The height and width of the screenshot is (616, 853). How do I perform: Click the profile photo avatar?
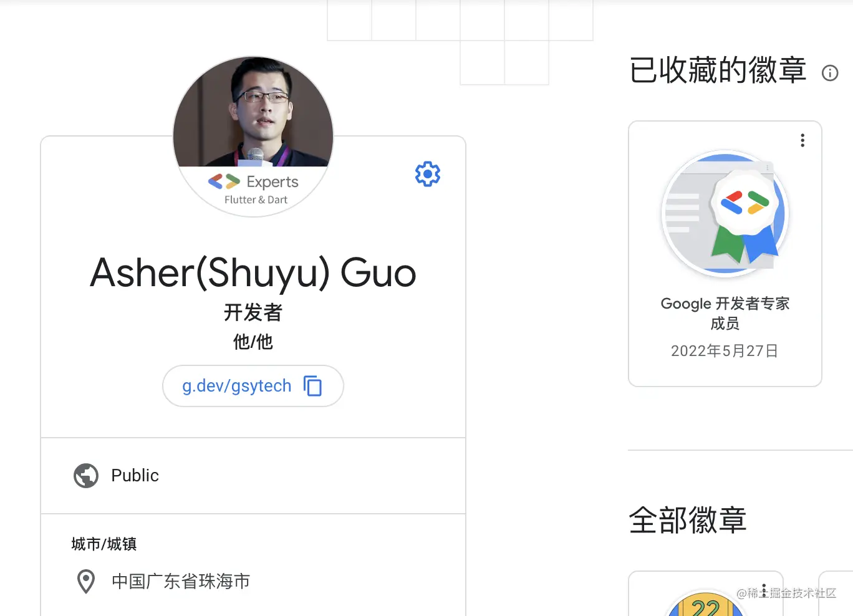click(253, 112)
